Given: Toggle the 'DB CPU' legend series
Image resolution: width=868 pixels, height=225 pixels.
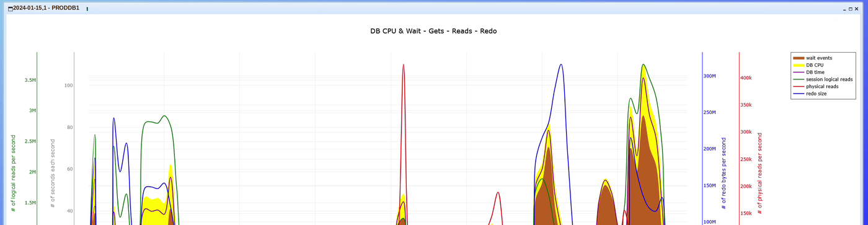Looking at the screenshot, I should coord(808,65).
